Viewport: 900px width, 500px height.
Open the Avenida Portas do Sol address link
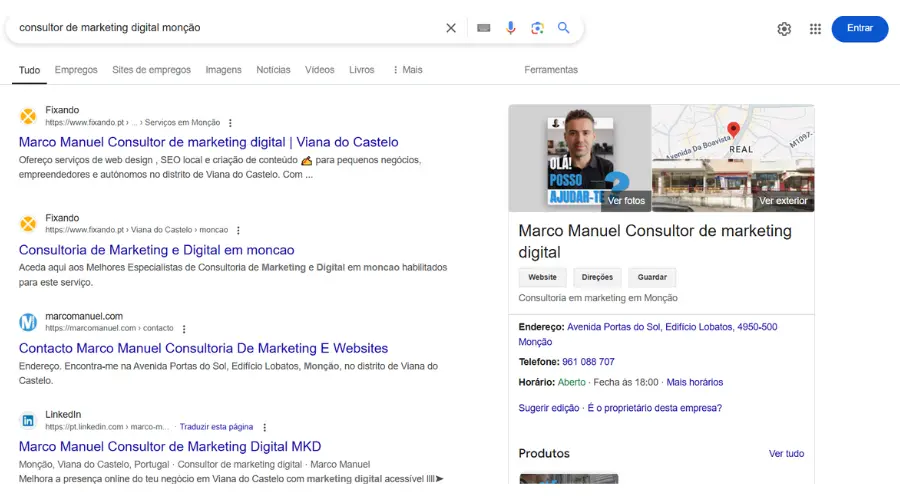coord(648,334)
